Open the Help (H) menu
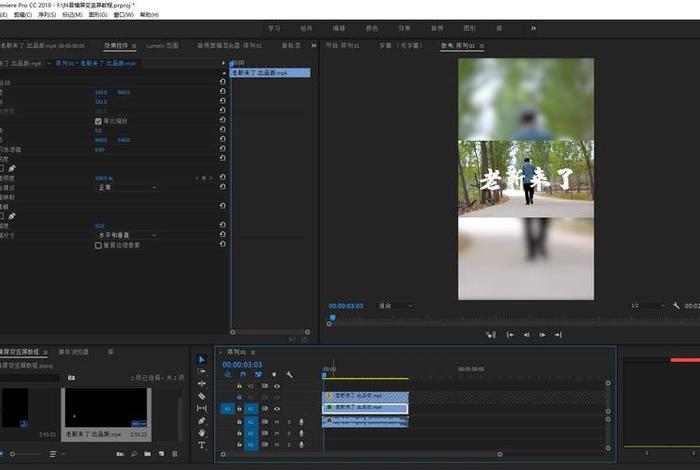 (149, 15)
